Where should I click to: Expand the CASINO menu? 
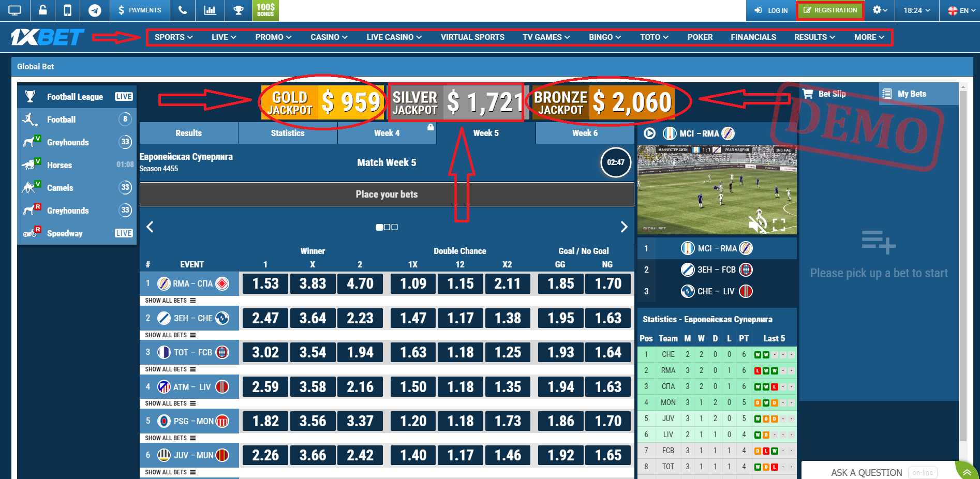click(329, 37)
